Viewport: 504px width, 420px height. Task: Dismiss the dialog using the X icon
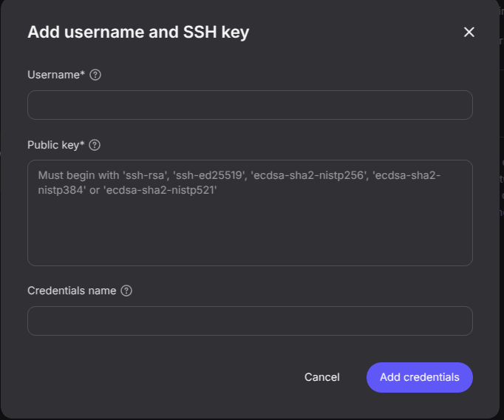tap(469, 32)
